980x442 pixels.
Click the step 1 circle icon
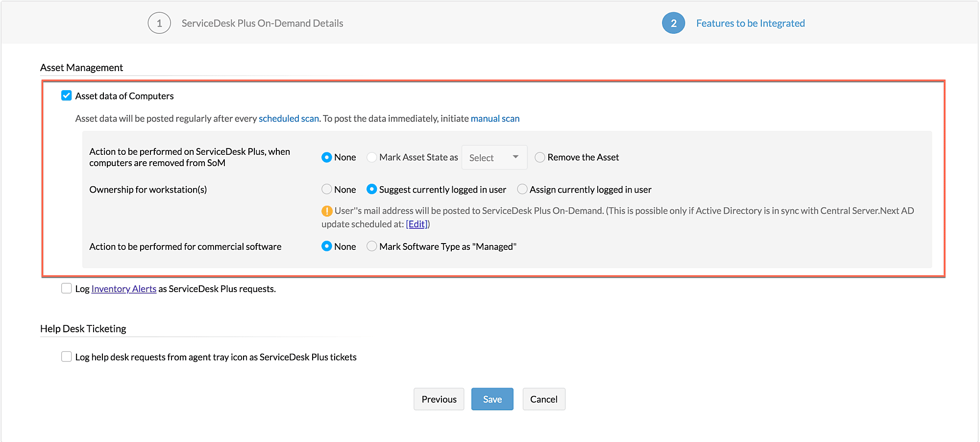pyautogui.click(x=159, y=23)
